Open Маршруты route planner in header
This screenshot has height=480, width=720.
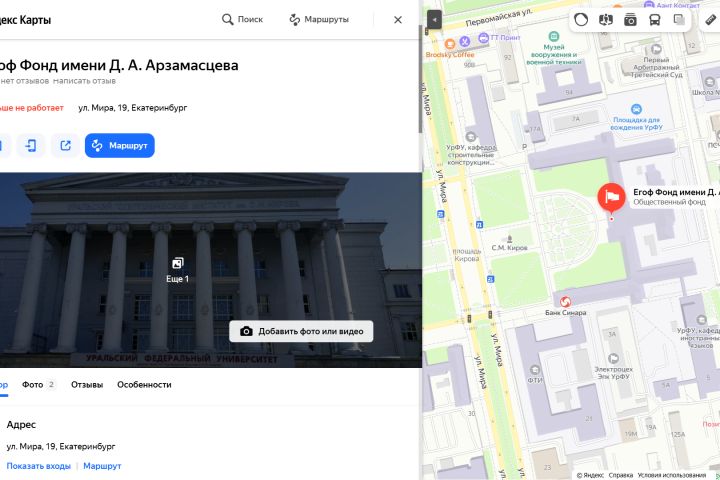click(x=319, y=19)
